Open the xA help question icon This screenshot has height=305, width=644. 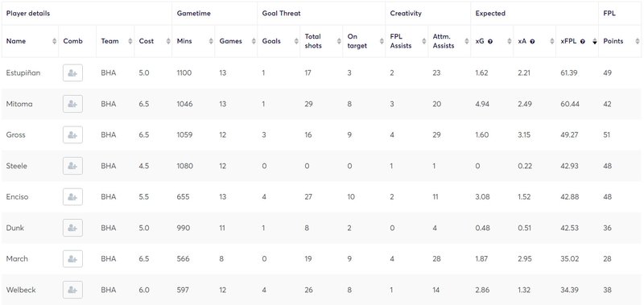532,42
